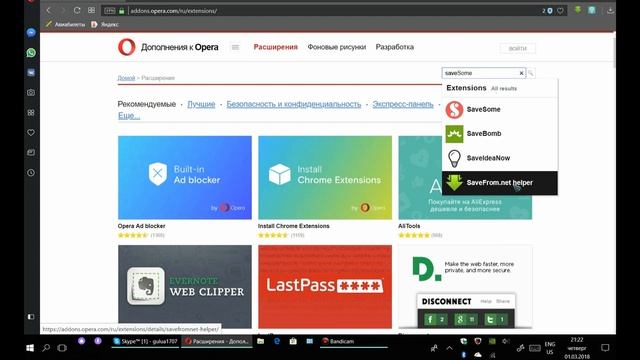640x360 pixels.
Task: Go back to previous page
Action: (49, 11)
